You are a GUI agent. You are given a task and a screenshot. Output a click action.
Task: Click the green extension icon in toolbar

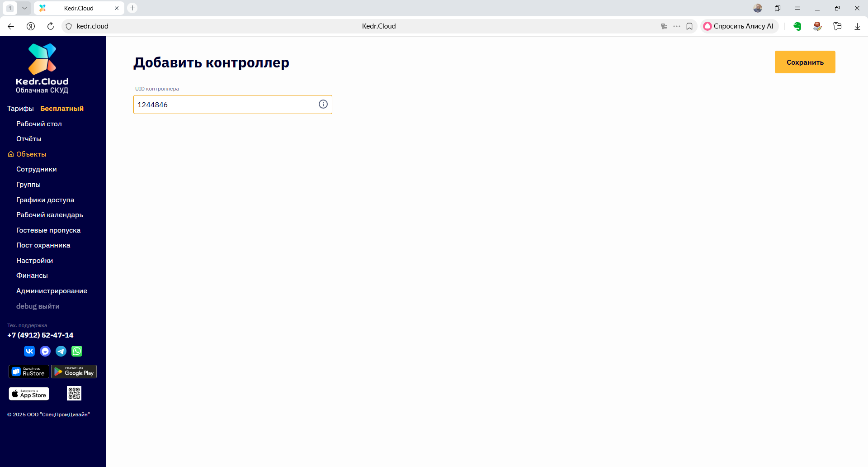[797, 26]
